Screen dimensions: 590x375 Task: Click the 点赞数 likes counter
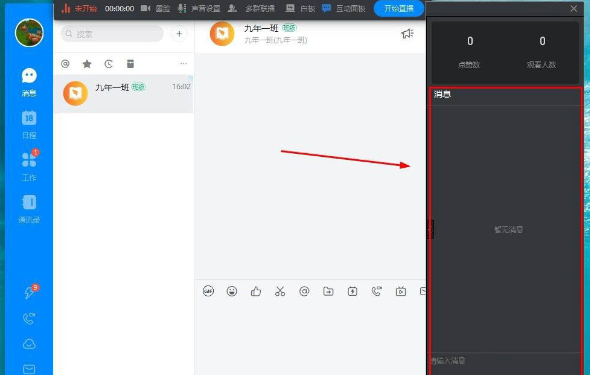(469, 52)
